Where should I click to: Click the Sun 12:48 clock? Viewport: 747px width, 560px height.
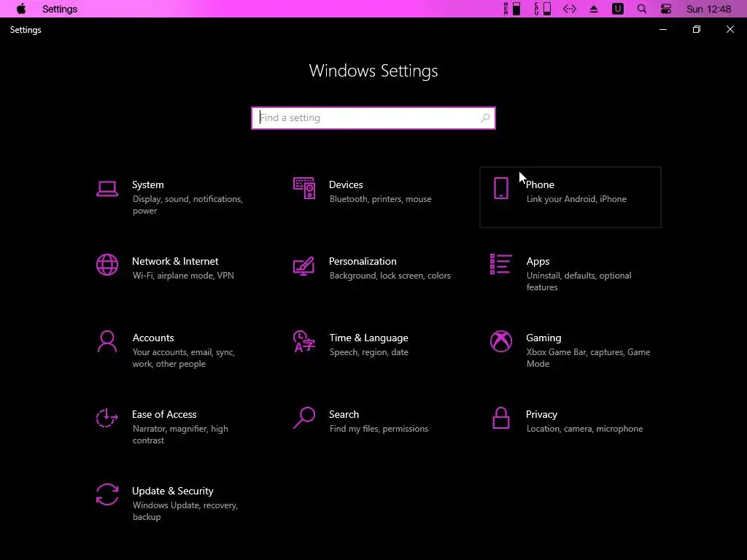(708, 9)
